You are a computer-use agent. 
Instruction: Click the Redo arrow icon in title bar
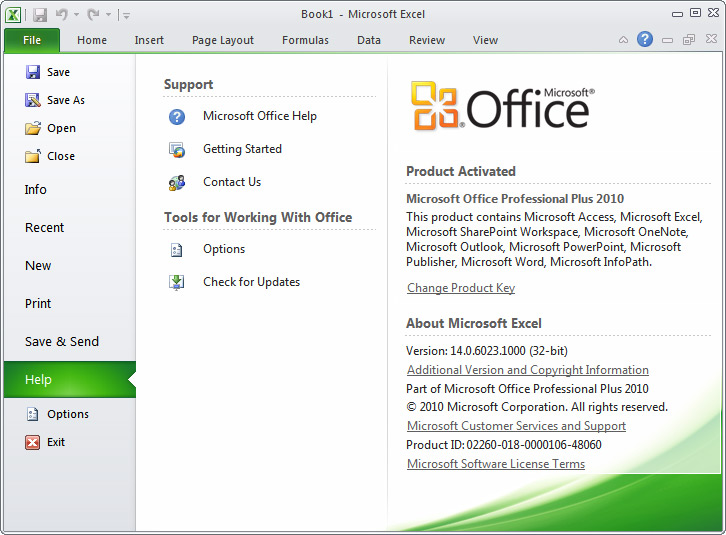(94, 14)
